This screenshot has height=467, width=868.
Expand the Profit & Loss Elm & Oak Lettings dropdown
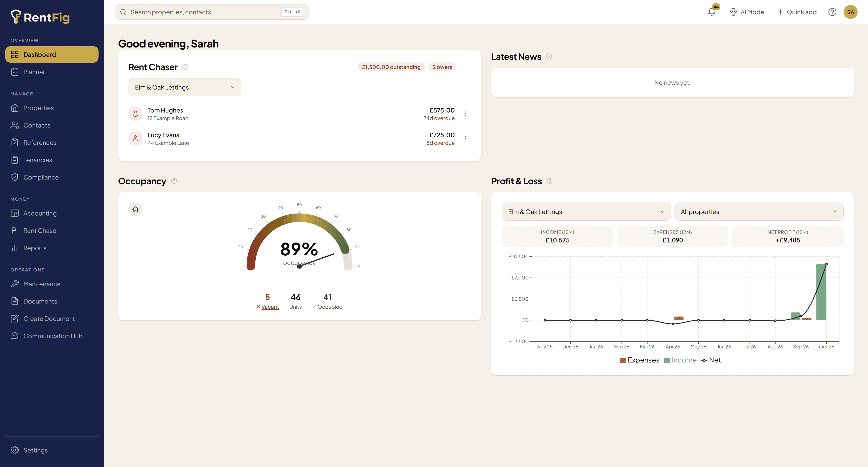(586, 212)
